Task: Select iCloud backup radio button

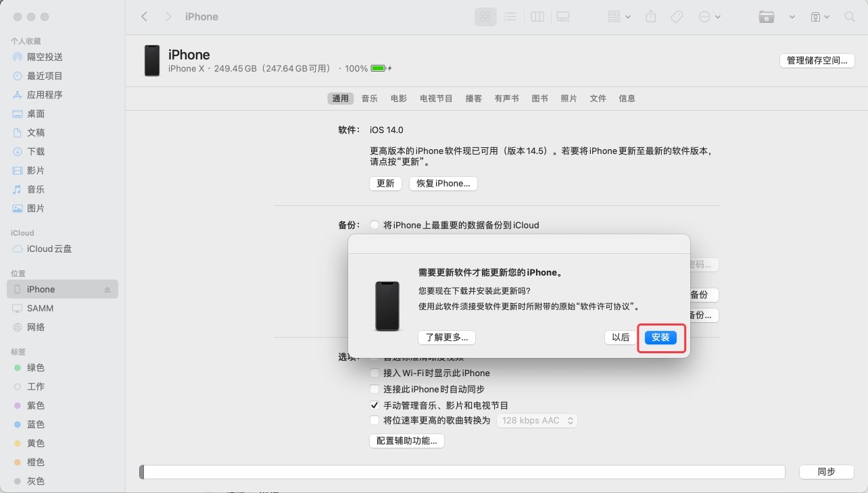Action: pos(375,225)
